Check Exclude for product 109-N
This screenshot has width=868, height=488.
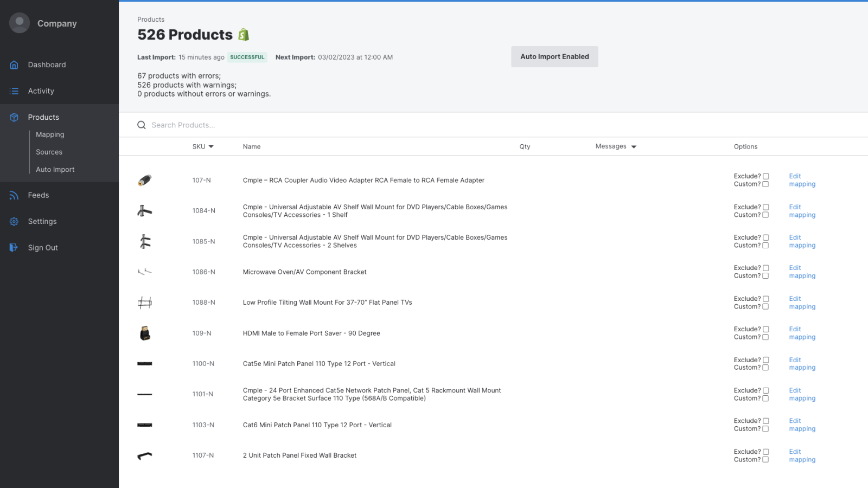766,329
